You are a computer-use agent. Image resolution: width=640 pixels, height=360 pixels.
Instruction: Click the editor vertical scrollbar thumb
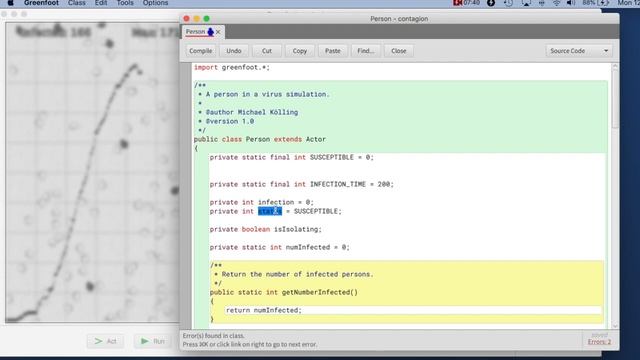[x=615, y=100]
